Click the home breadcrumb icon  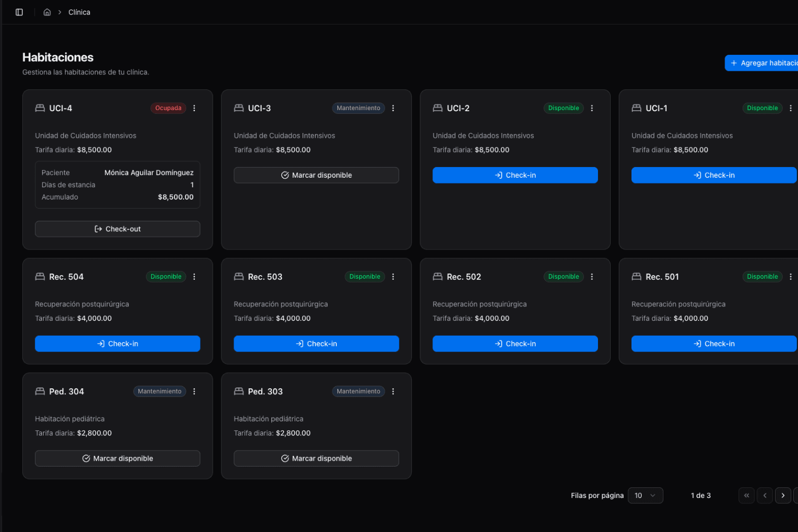[x=47, y=12]
